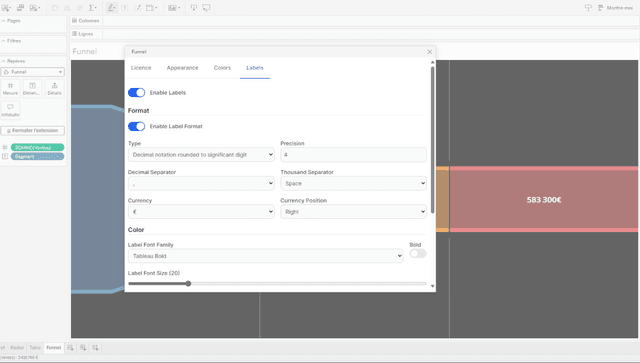Click the highlight pen toolbar icon
The image size is (640, 363).
pos(111,8)
